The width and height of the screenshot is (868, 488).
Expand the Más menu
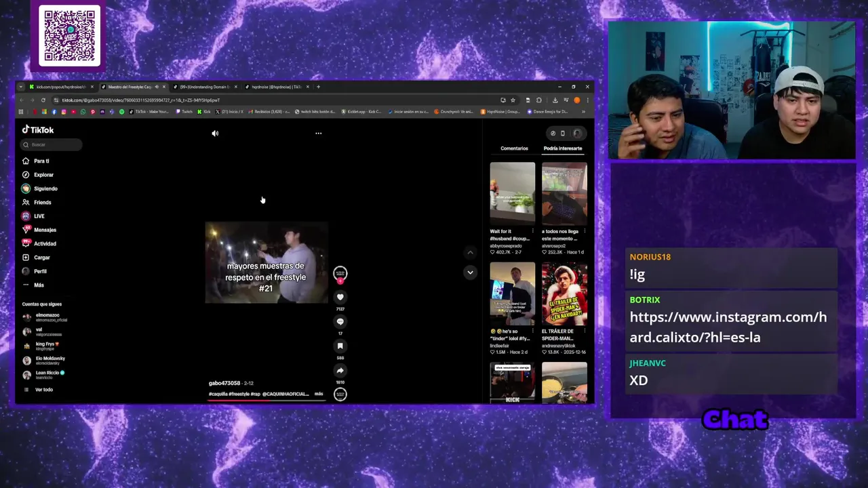click(34, 285)
